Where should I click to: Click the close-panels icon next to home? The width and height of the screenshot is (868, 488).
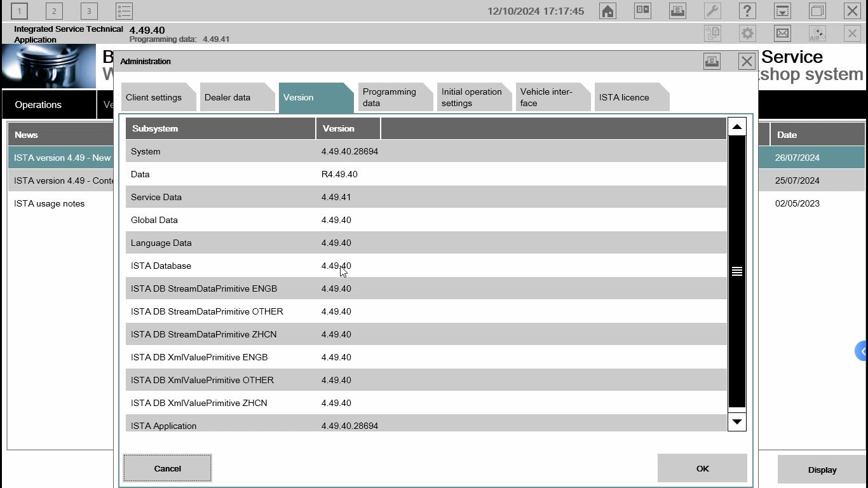click(642, 11)
